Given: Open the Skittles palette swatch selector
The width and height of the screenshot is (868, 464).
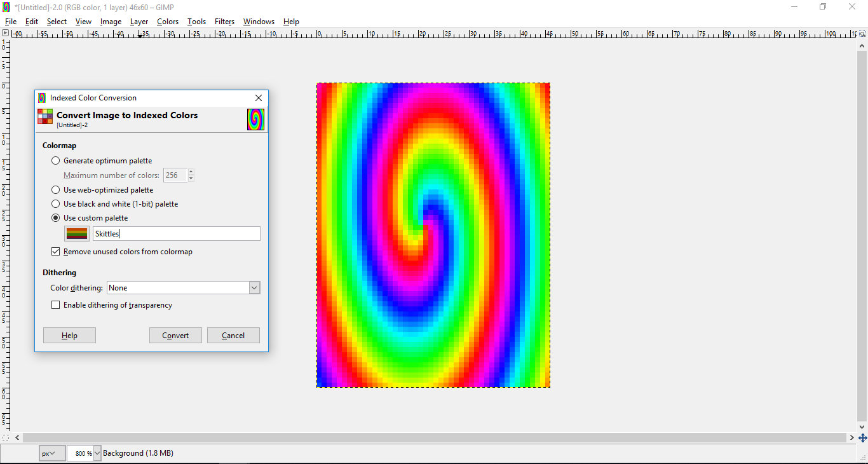Looking at the screenshot, I should click(x=77, y=234).
